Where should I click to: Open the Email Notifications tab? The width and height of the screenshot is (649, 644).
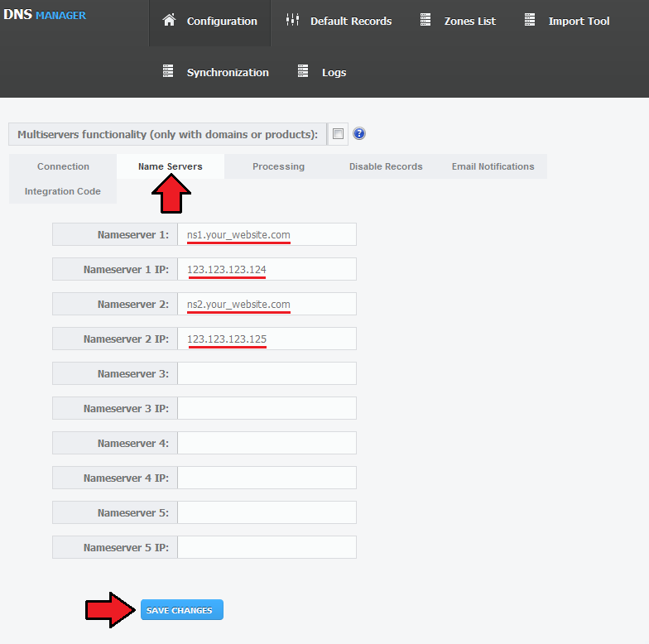coord(493,166)
